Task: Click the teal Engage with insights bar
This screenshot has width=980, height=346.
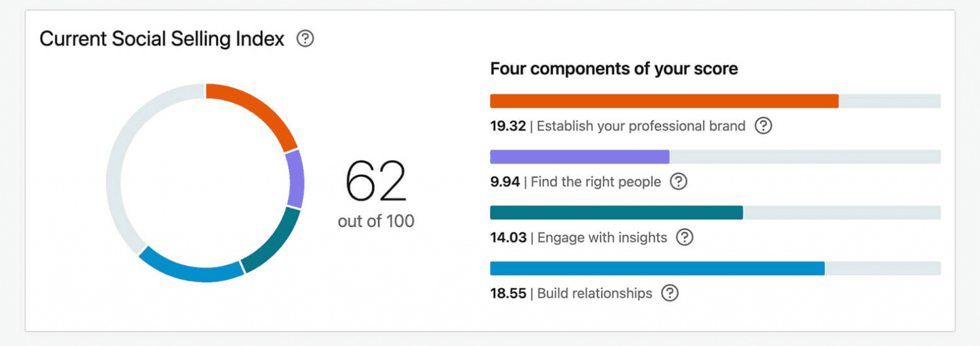Action: point(616,213)
